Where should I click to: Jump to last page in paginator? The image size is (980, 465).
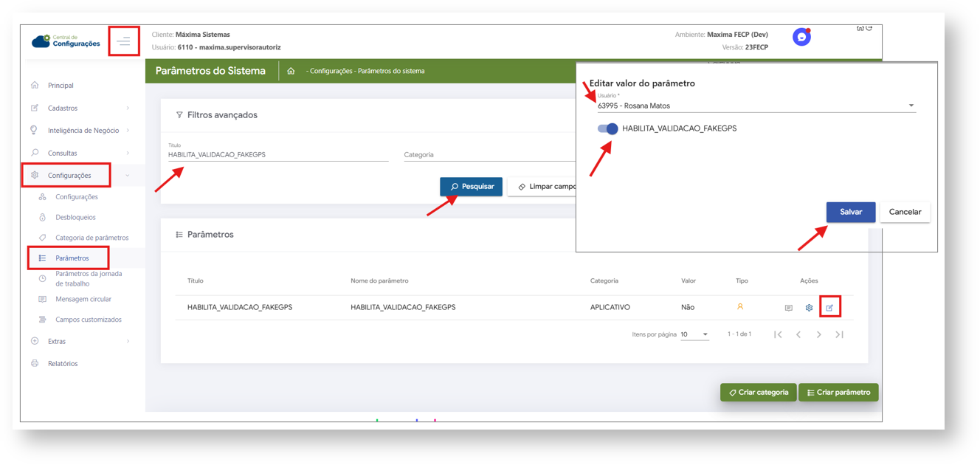(x=839, y=335)
